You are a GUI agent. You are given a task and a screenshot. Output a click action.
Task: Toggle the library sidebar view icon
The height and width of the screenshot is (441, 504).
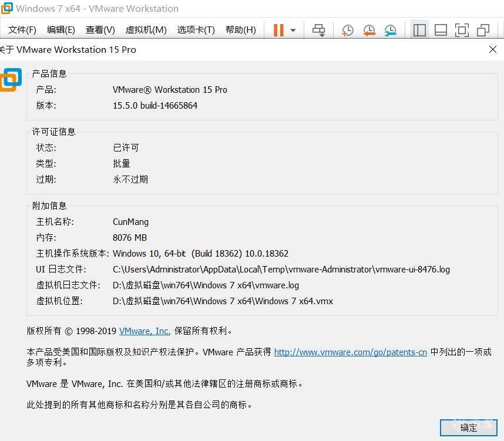pos(419,31)
